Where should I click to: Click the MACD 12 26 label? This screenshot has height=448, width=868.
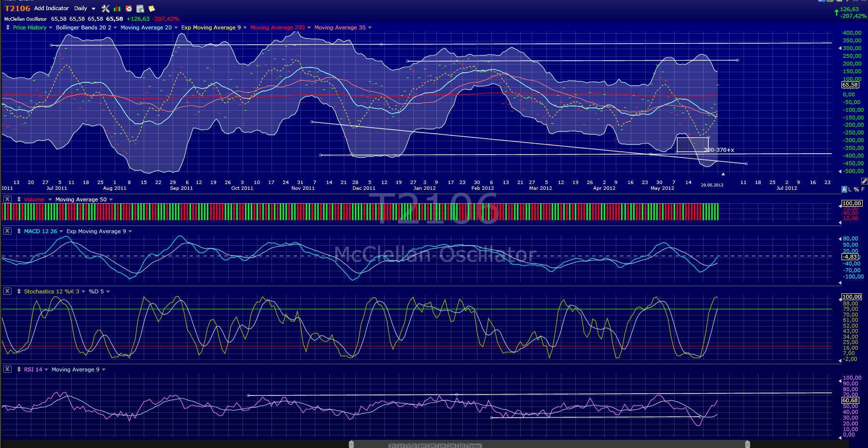[41, 231]
